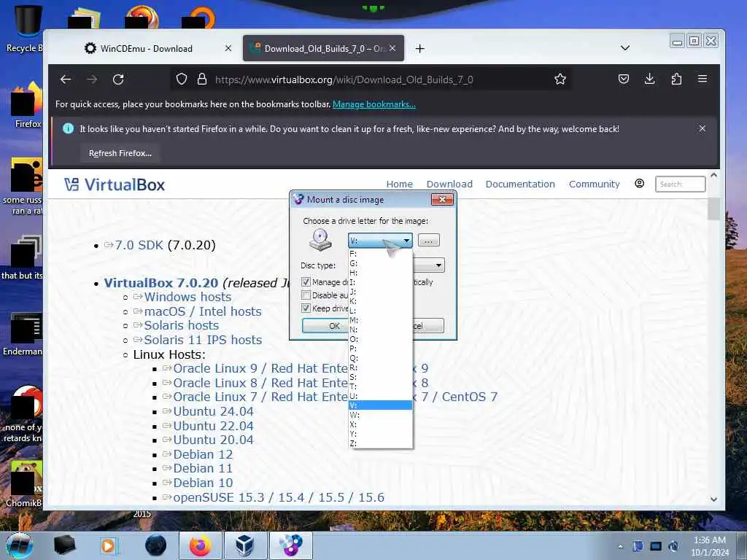
Task: Open a new tab with the plus icon
Action: [x=419, y=49]
